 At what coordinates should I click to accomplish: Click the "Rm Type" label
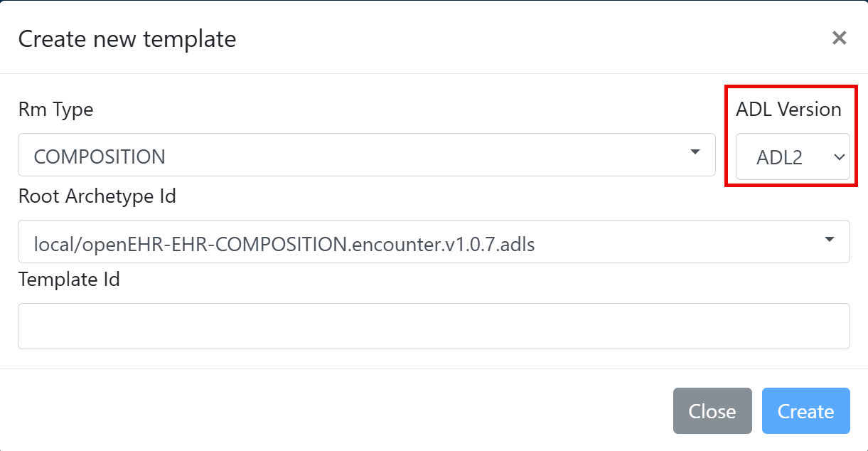[55, 110]
